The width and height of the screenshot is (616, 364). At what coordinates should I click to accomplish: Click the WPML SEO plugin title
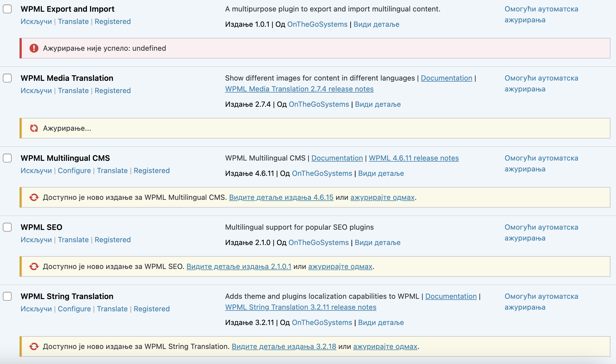point(42,227)
